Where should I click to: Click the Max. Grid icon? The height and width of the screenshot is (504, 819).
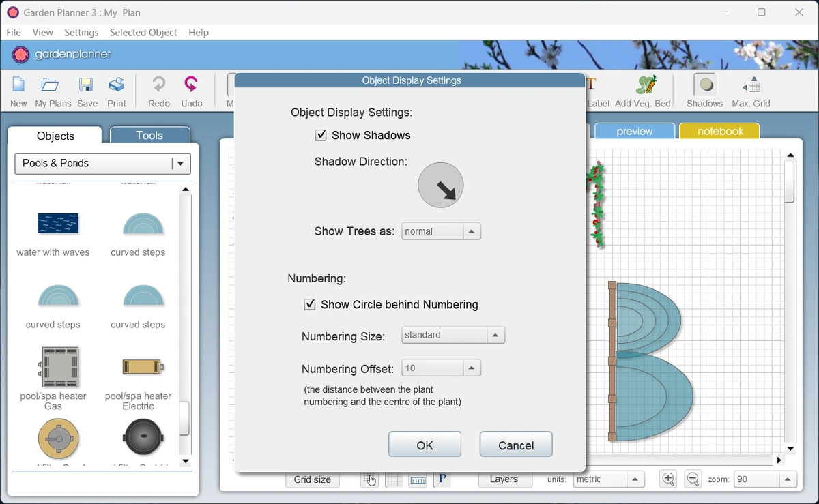(x=751, y=85)
